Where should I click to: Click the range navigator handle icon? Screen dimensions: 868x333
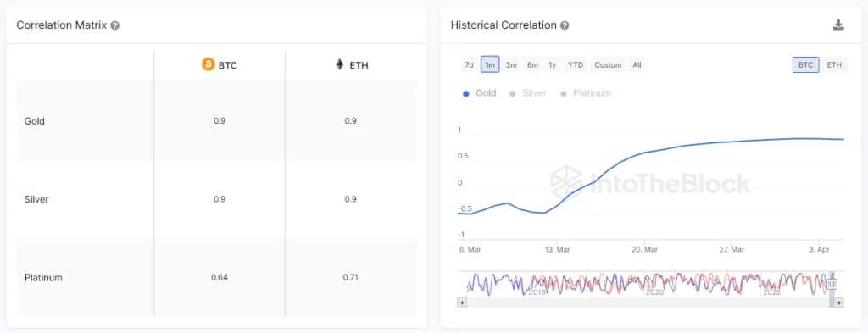pyautogui.click(x=832, y=285)
